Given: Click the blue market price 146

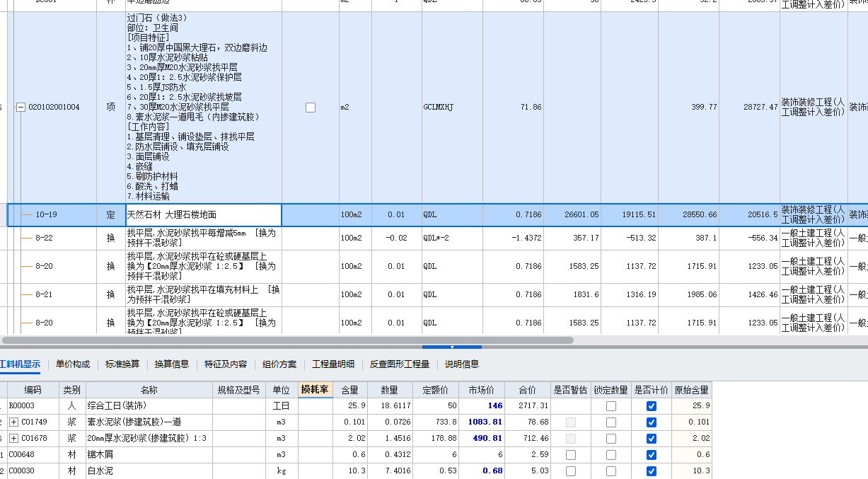Looking at the screenshot, I should coord(496,405).
